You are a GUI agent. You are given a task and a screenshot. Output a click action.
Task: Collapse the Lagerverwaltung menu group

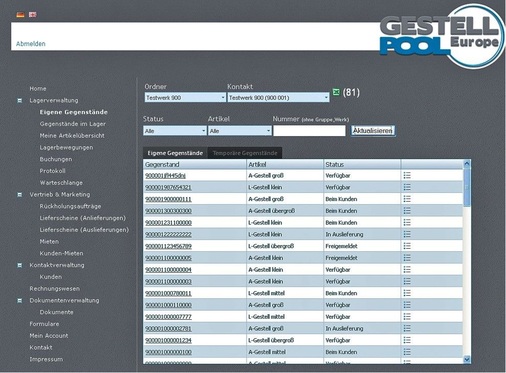pos(20,100)
